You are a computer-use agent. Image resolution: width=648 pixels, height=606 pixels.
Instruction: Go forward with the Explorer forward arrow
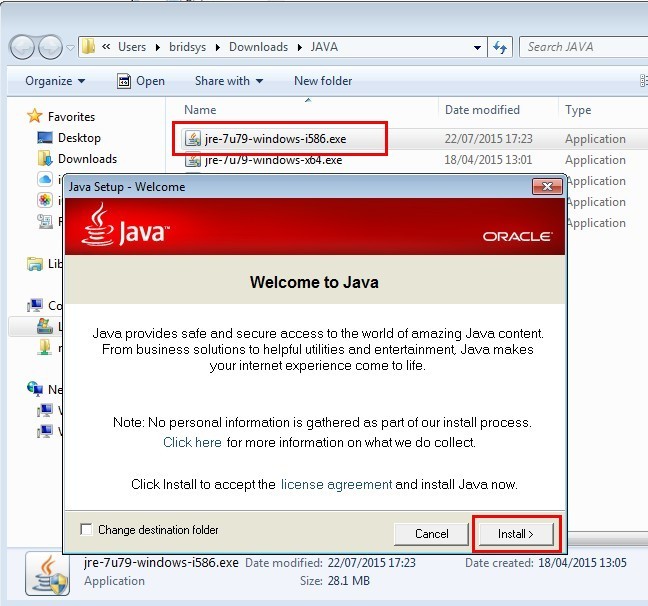[x=50, y=47]
